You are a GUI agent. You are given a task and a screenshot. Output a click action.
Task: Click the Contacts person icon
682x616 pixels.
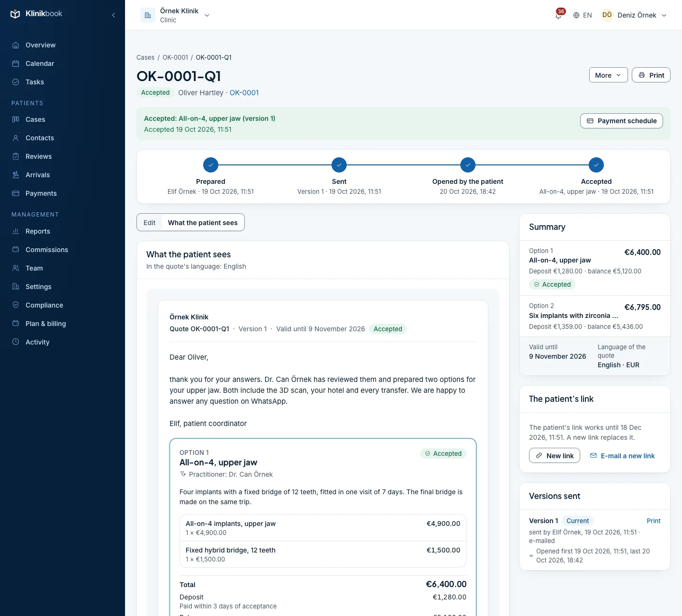click(x=16, y=138)
